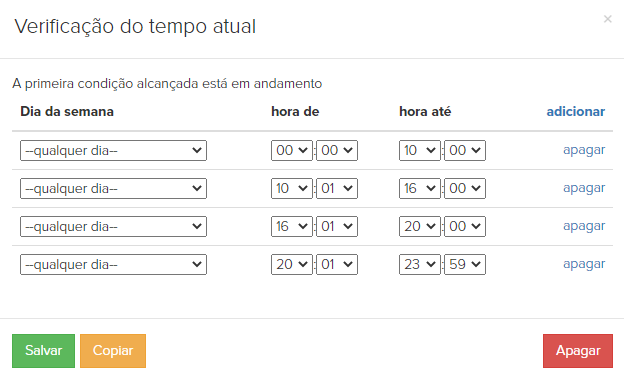The image size is (624, 379).
Task: Close the dialog with the X icon
Action: point(607,19)
